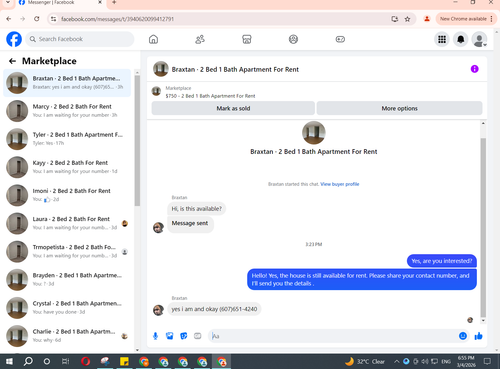This screenshot has width=500, height=369.
Task: Open the apps grid menu
Action: point(442,39)
